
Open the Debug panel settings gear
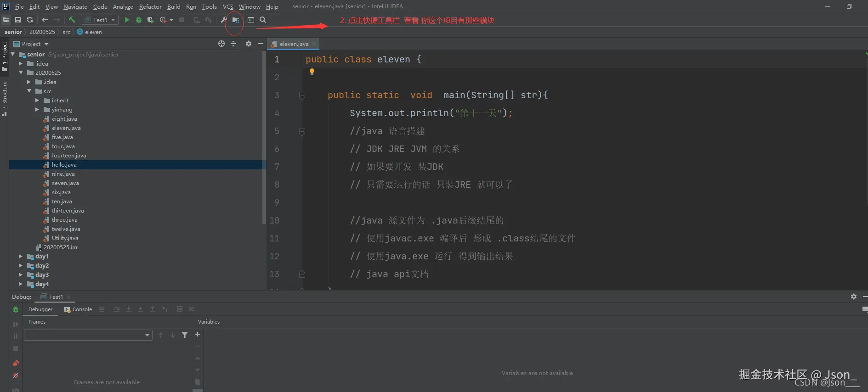pos(854,297)
